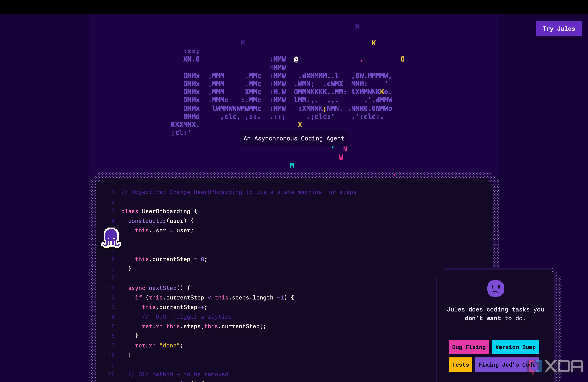Screen dimensions: 588x382
Task: Click line number 10 in gutter
Action: (x=111, y=278)
